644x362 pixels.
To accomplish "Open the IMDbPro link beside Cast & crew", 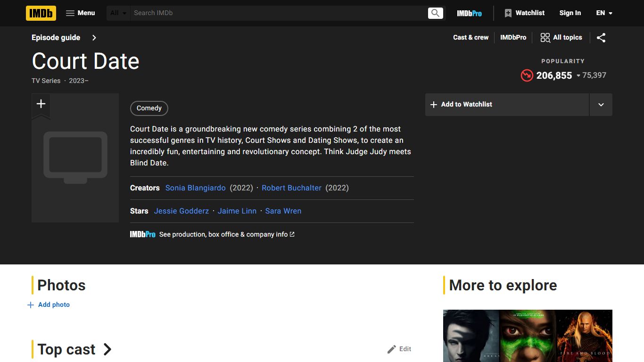I will (x=513, y=38).
